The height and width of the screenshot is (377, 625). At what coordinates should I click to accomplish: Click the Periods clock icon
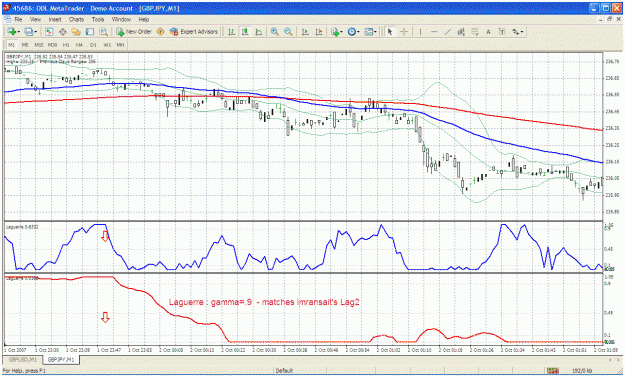(x=352, y=32)
